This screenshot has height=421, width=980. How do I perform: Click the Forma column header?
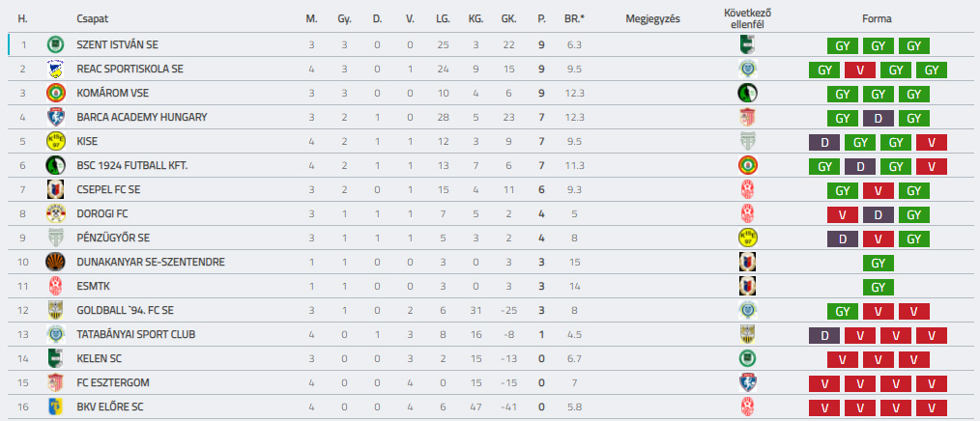click(x=877, y=18)
